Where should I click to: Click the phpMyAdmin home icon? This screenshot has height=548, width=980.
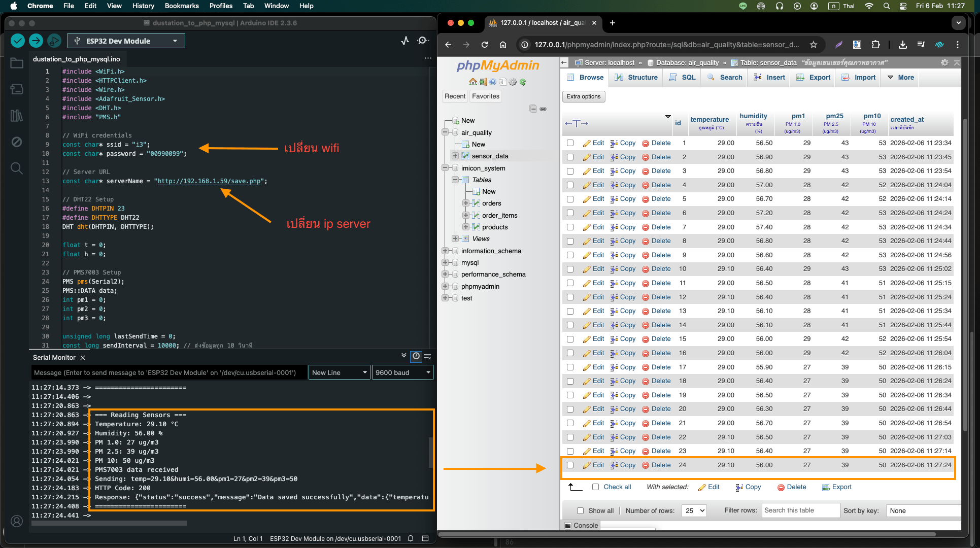click(x=472, y=82)
